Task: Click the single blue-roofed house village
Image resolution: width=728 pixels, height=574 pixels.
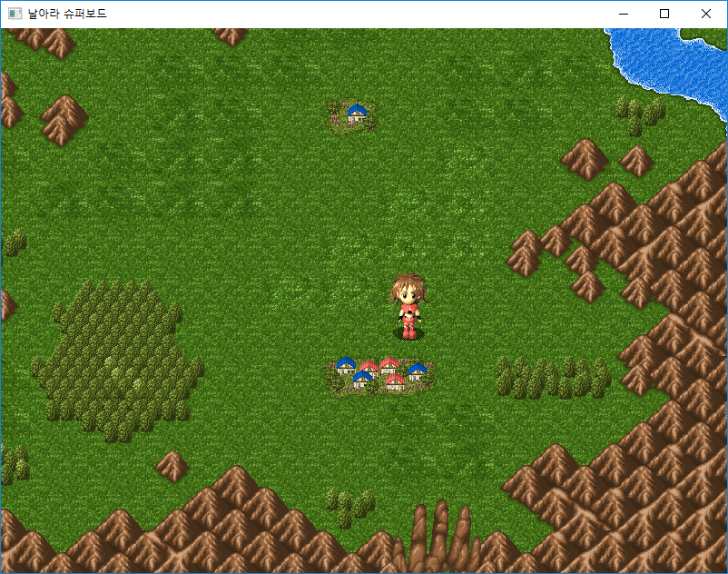Action: point(351,116)
